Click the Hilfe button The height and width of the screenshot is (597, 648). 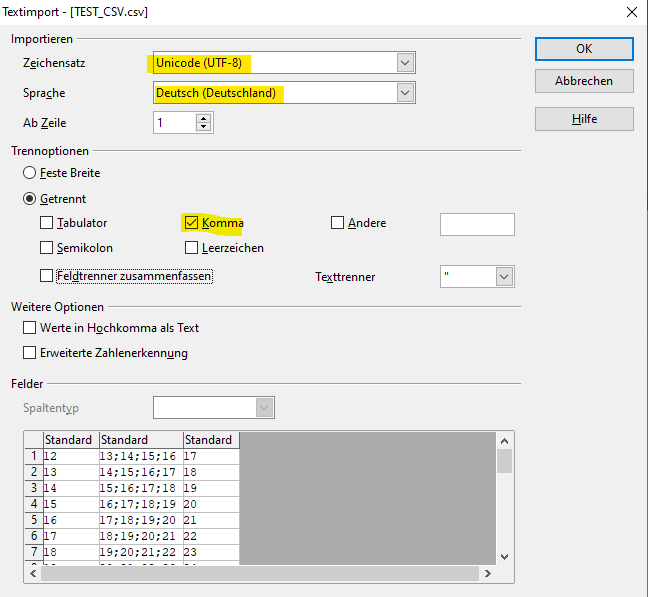pyautogui.click(x=584, y=119)
